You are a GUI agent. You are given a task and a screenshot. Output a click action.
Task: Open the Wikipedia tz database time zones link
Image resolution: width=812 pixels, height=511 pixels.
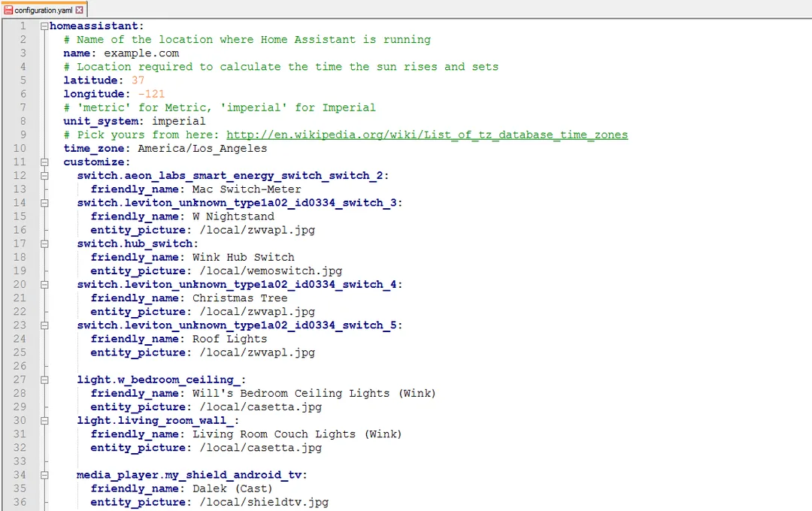pyautogui.click(x=427, y=135)
